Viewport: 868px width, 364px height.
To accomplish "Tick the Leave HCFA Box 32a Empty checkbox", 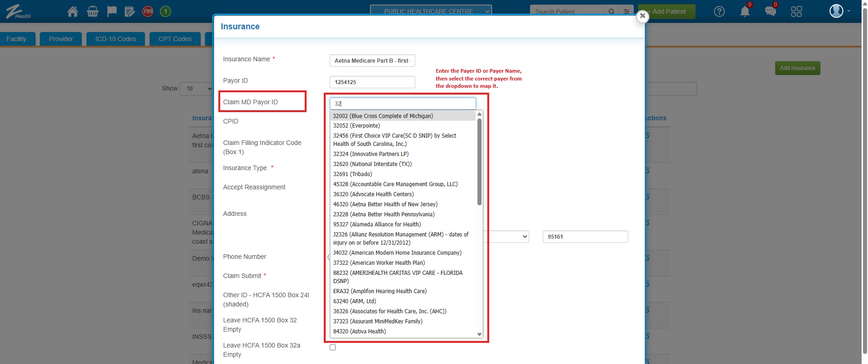I will pos(332,348).
